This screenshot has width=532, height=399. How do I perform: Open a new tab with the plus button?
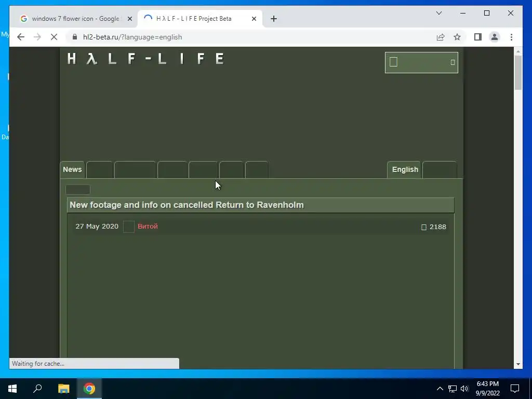pos(274,19)
